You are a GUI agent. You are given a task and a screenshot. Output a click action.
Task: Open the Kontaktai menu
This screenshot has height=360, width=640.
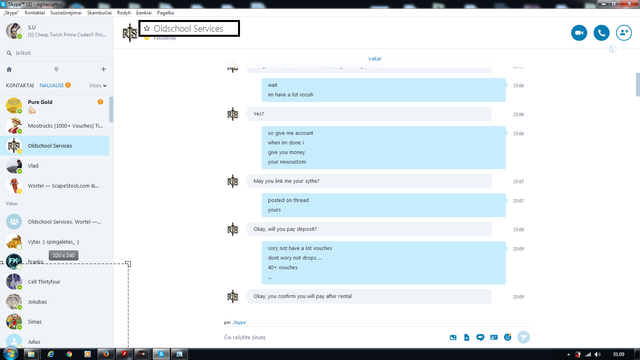pyautogui.click(x=35, y=13)
